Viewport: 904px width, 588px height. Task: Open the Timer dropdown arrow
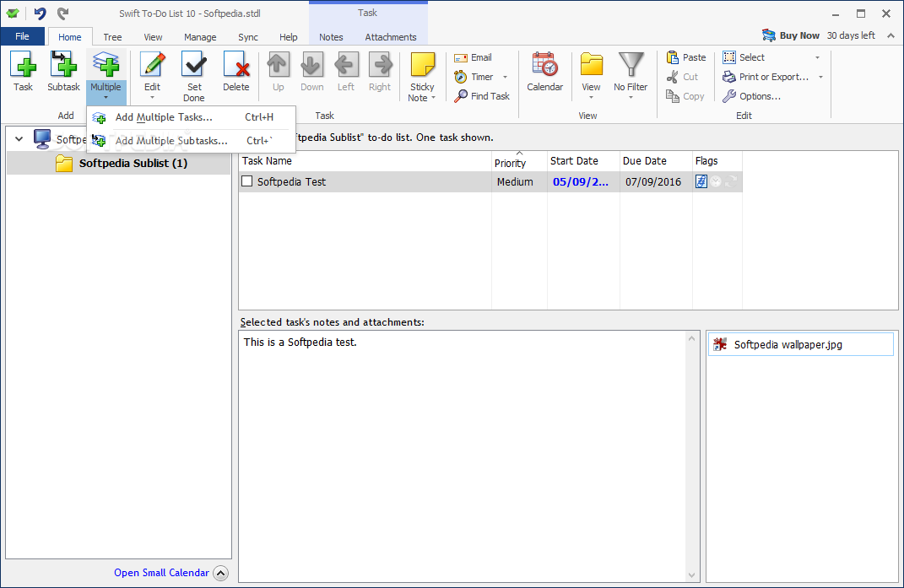coord(505,78)
